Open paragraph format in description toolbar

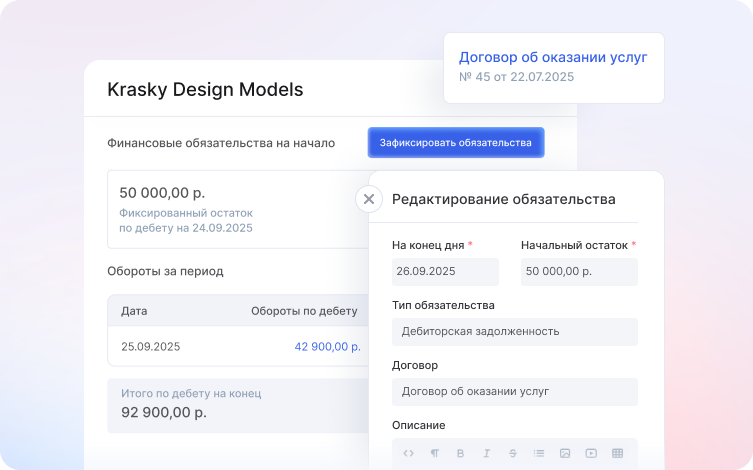(x=435, y=453)
